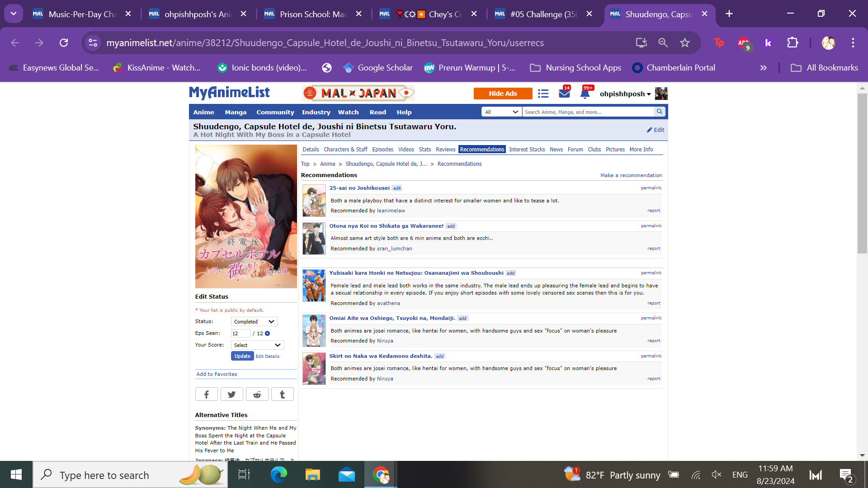Open 25-sai no Joshikousei thumbnail

pyautogui.click(x=314, y=201)
